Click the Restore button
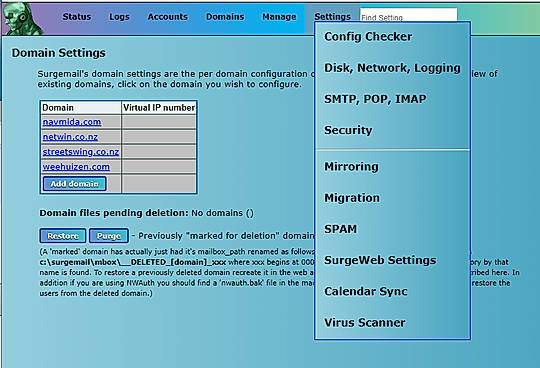Screen dimensions: 540x368 point(63,236)
